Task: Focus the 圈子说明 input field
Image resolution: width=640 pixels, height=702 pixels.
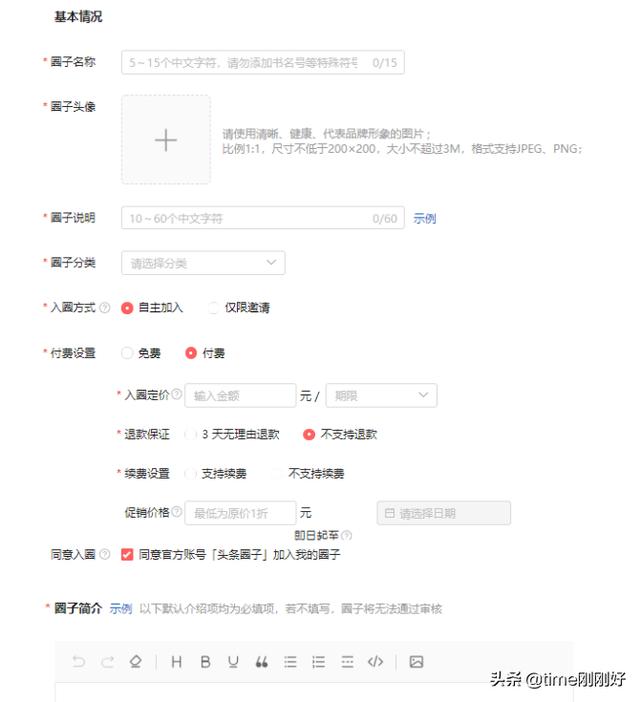Action: coord(263,218)
